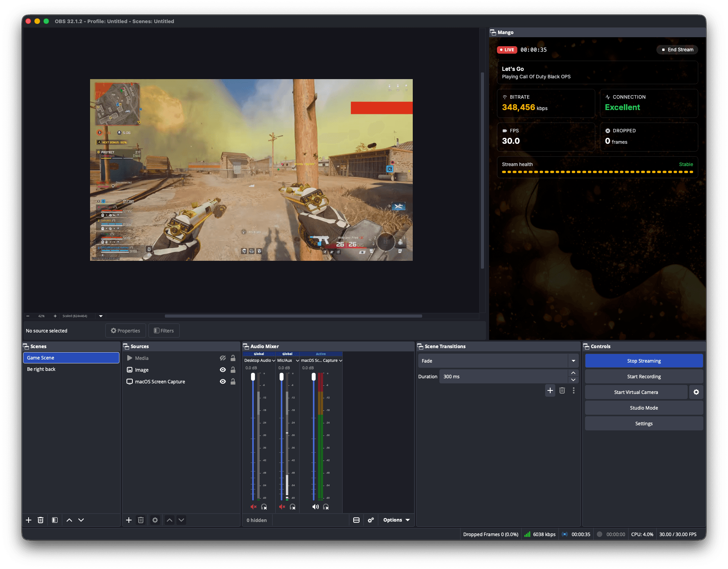Adjust Mic/Aux volume slider
The image size is (728, 569).
click(282, 377)
